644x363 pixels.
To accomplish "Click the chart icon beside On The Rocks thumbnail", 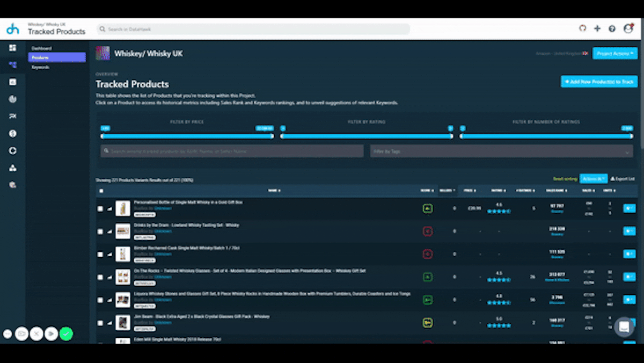I will (109, 277).
